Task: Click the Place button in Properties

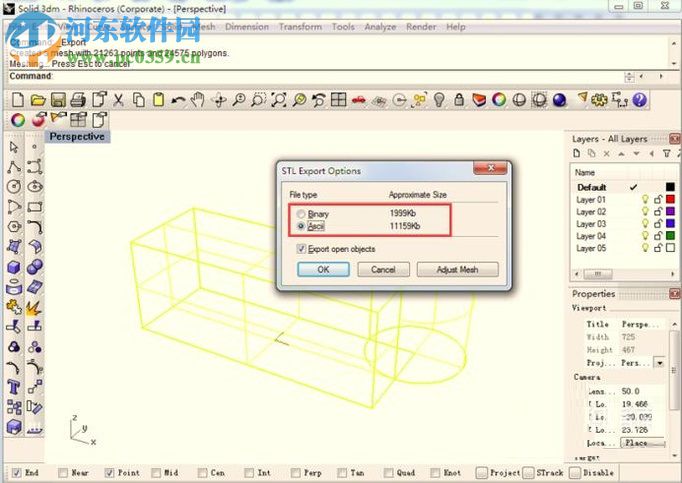Action: (643, 443)
